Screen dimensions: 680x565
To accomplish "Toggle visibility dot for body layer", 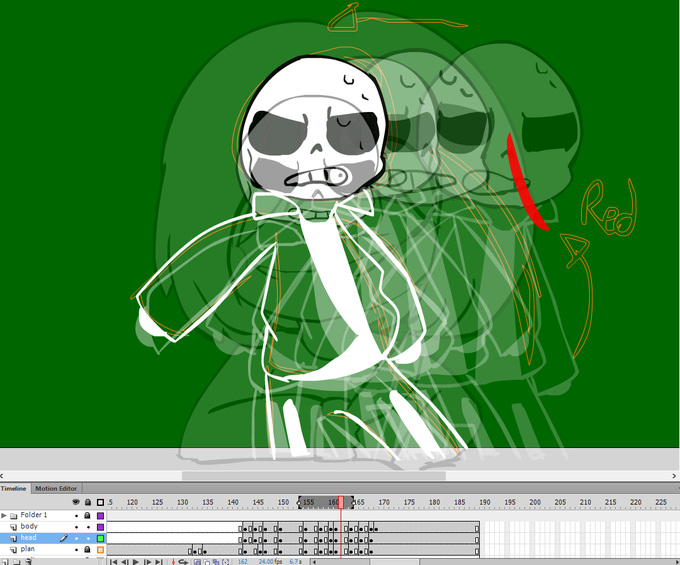I will 76,527.
